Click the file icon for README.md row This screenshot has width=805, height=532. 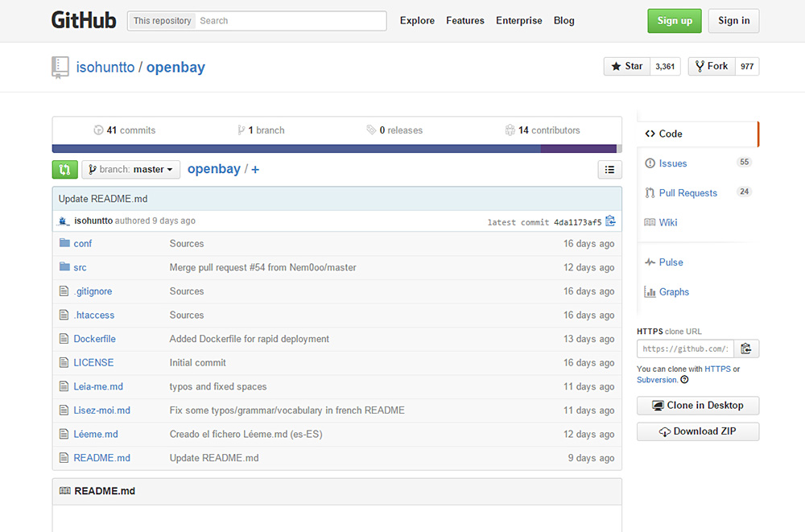[x=64, y=457]
